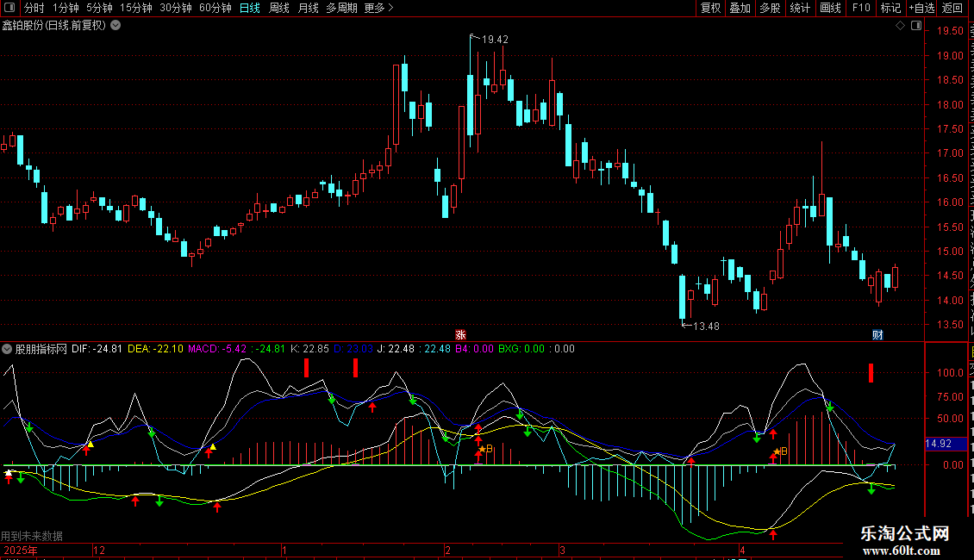Select the 1分钟 period tab
Image resolution: width=974 pixels, height=560 pixels.
[66, 8]
